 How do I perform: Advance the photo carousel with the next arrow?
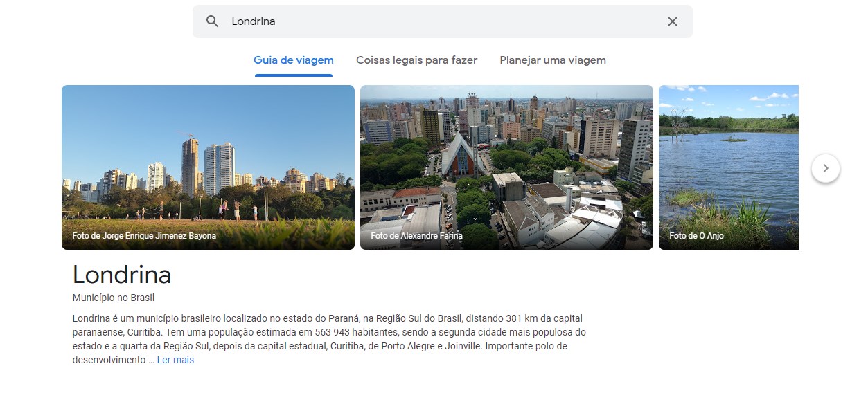point(825,168)
